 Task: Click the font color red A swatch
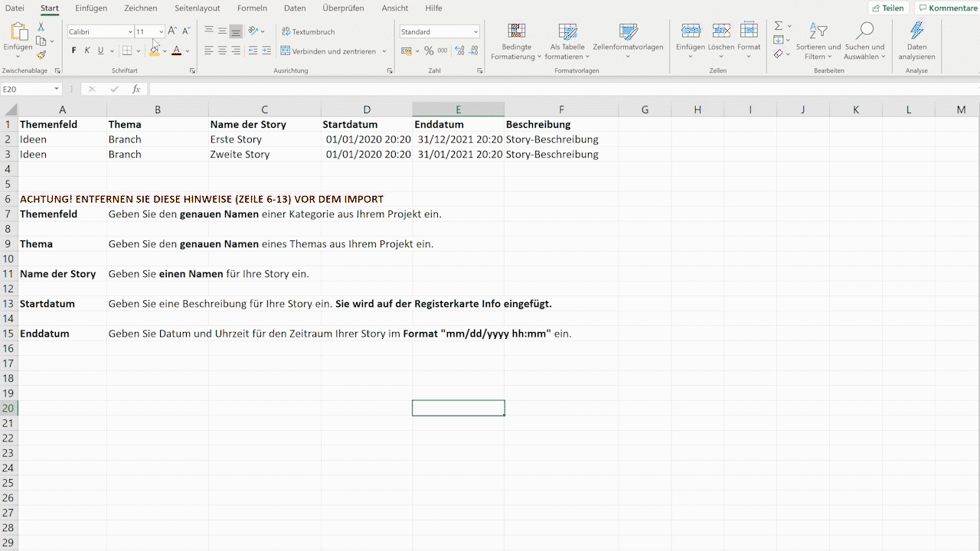[176, 51]
